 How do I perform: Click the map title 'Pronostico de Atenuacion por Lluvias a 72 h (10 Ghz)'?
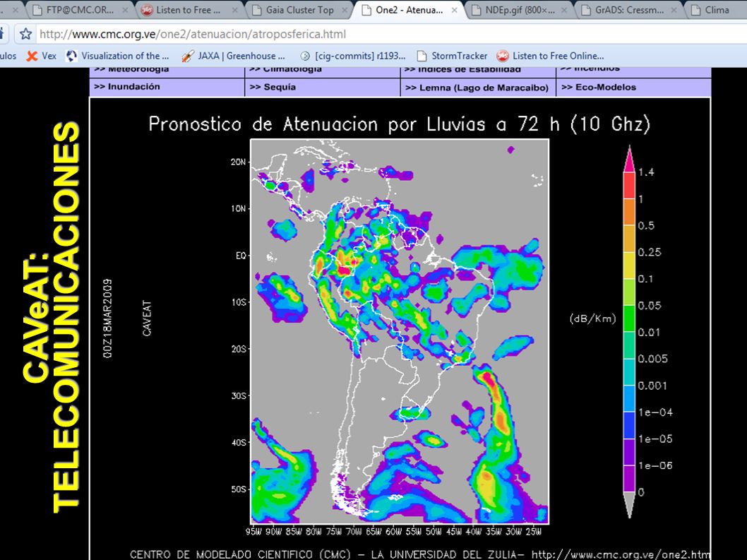(399, 124)
